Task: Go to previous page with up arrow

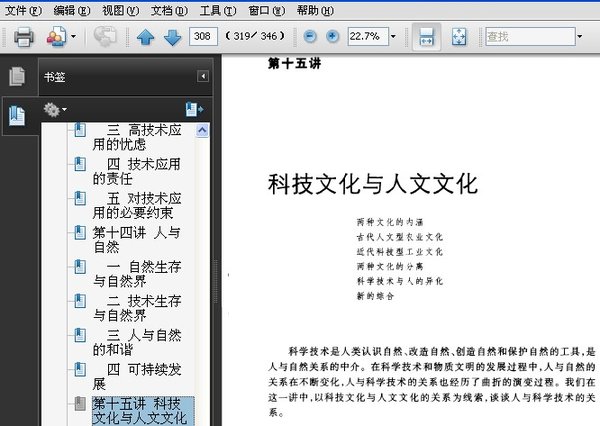Action: coord(145,38)
